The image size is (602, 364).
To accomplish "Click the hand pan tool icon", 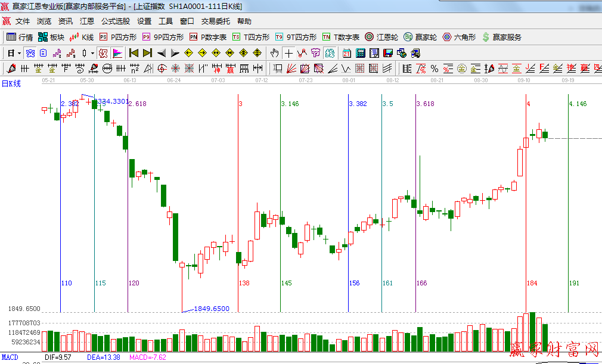I will [275, 53].
